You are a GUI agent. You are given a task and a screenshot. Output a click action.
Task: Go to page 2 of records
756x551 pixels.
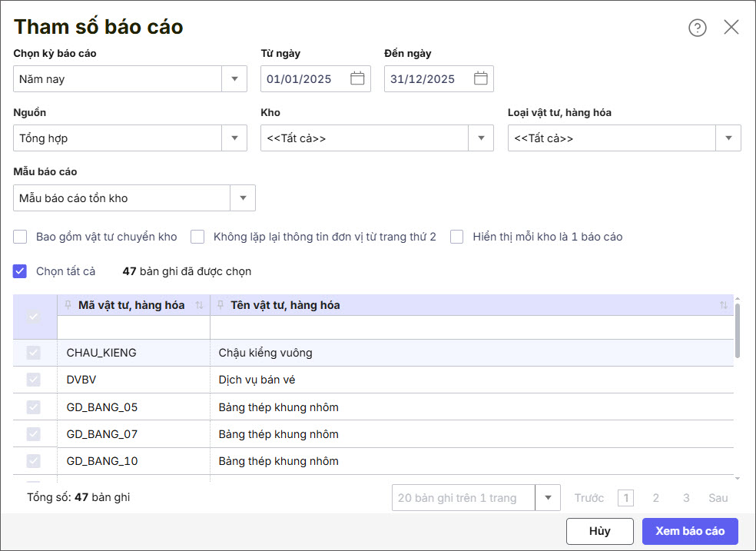click(655, 498)
